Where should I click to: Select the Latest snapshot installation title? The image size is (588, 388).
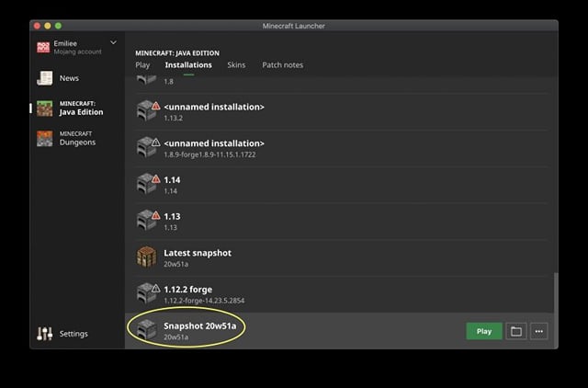click(x=198, y=253)
